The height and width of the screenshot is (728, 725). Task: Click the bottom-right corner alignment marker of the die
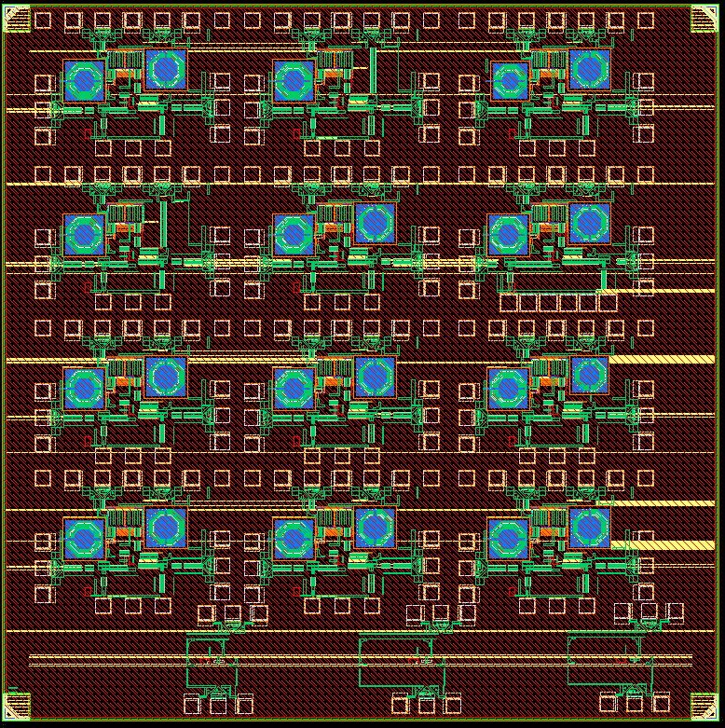[x=704, y=707]
